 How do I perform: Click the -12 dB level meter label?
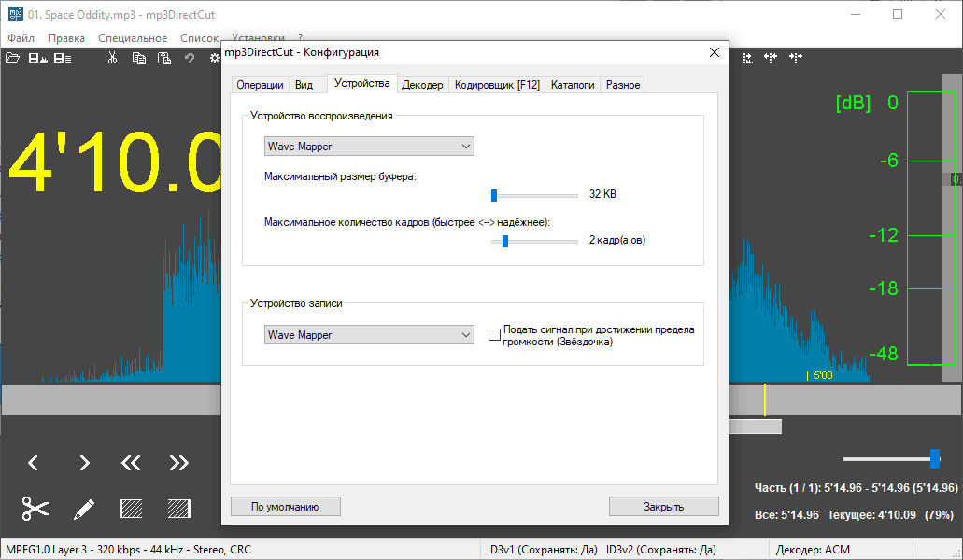(x=884, y=235)
